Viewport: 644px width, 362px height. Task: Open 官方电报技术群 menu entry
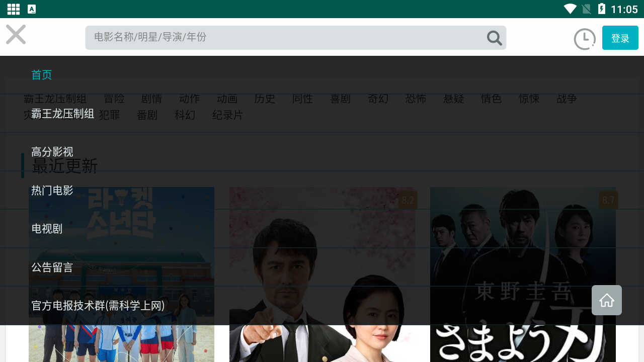(98, 306)
